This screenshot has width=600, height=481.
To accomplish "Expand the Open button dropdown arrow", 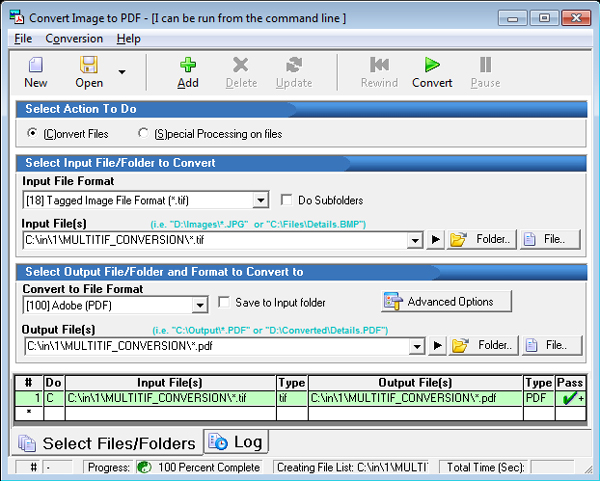I will click(x=122, y=72).
